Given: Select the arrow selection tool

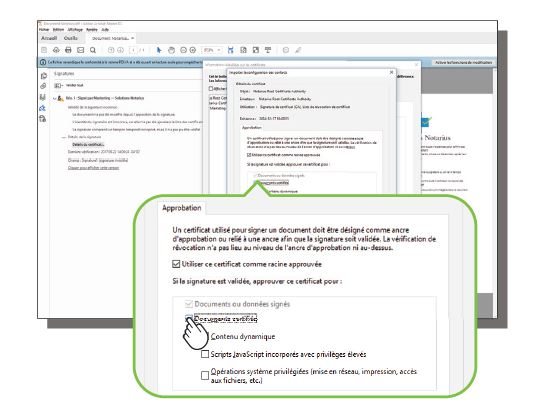Looking at the screenshot, I should point(159,50).
